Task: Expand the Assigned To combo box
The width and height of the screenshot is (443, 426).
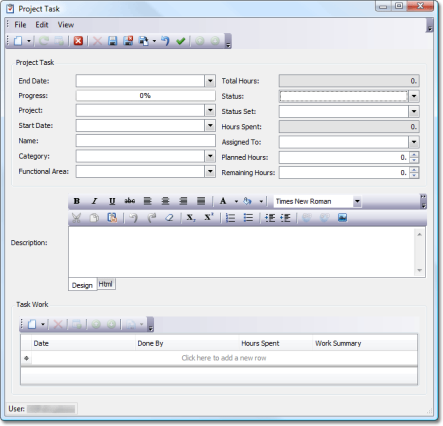Action: [x=414, y=142]
